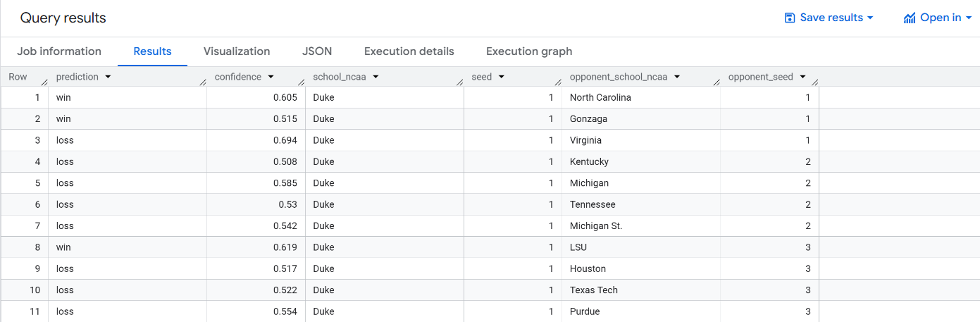Click the win prediction in the LSU row
Viewport: 980px width, 322px height.
point(63,247)
